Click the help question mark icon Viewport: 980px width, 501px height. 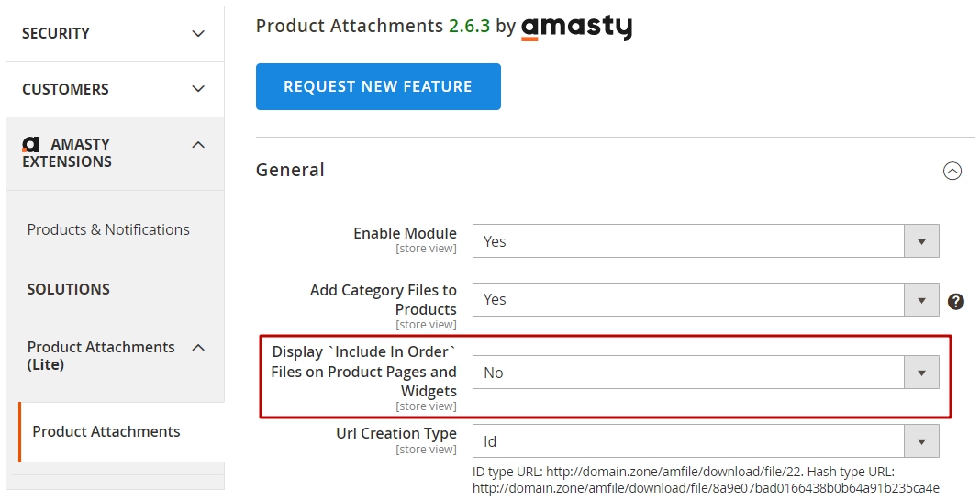click(955, 301)
